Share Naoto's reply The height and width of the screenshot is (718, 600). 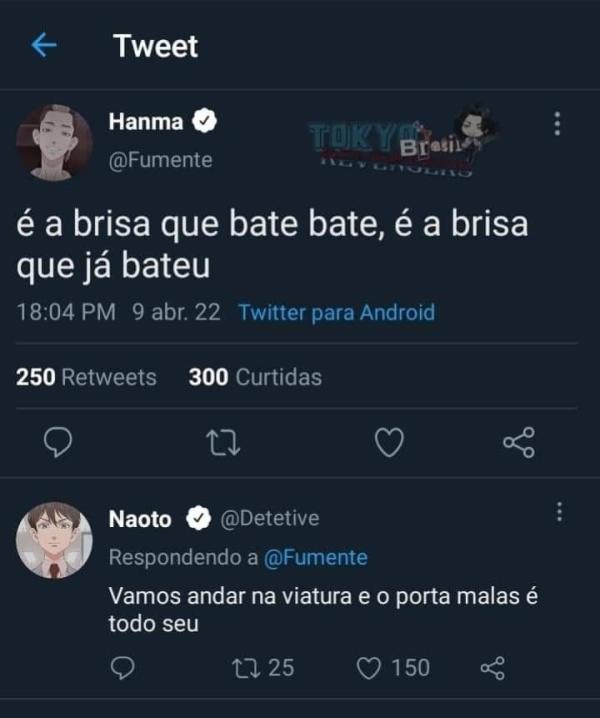click(493, 667)
